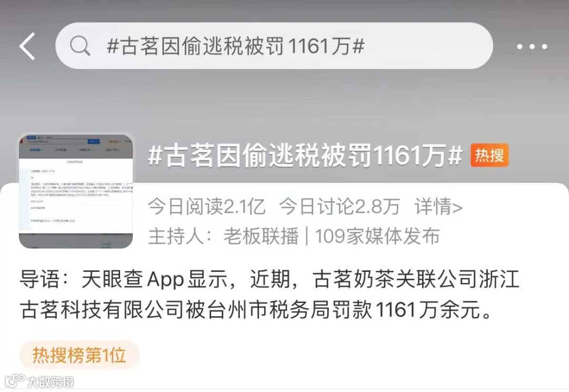Click the magnifier search icon

[80, 46]
